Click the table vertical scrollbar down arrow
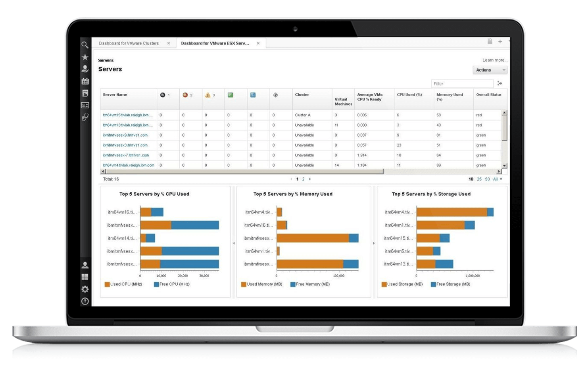 (x=505, y=166)
